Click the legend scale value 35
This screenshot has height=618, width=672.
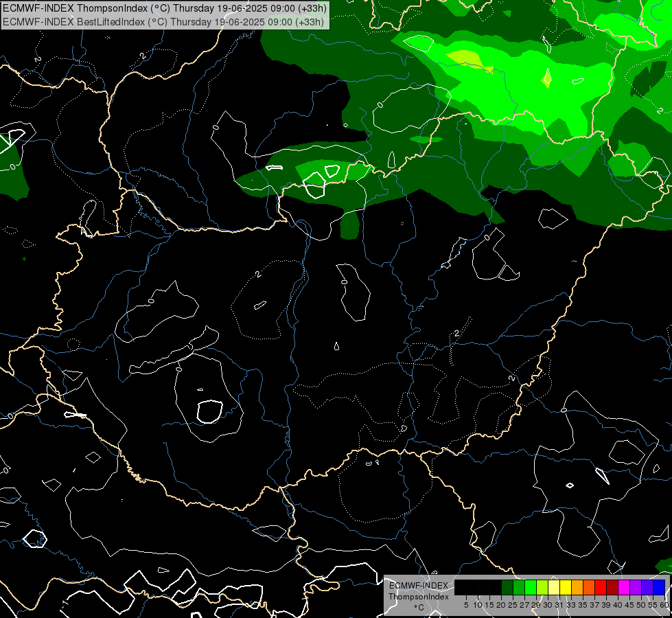pyautogui.click(x=583, y=605)
